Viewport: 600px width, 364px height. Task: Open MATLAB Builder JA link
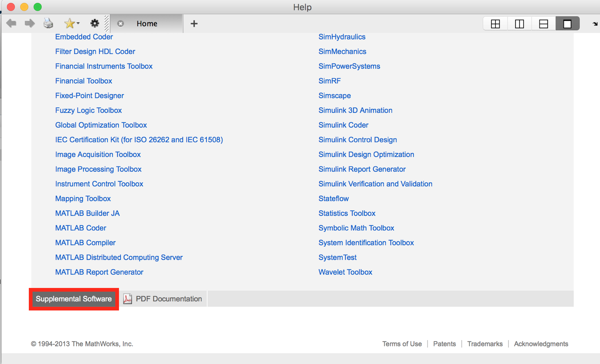pos(87,213)
